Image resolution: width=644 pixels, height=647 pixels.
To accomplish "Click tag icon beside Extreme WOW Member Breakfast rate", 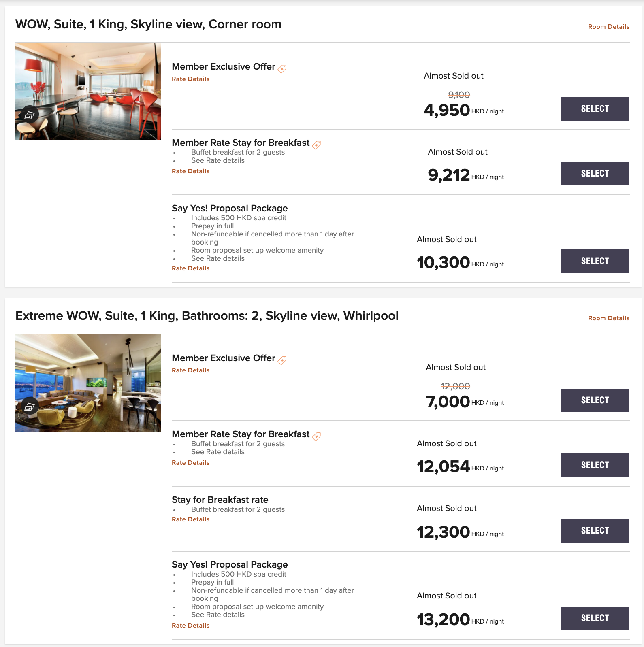I will [316, 436].
